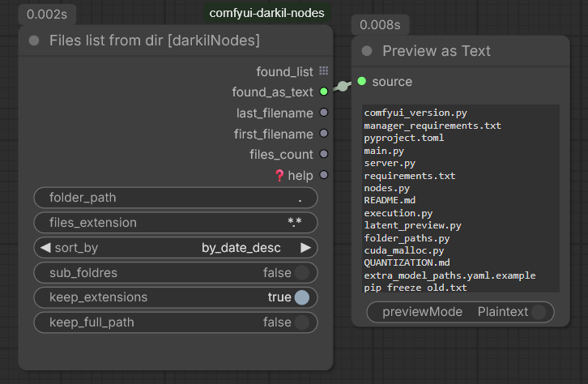Viewport: 588px width, 384px height.
Task: Select next sort_by option with right arrow
Action: click(x=305, y=248)
